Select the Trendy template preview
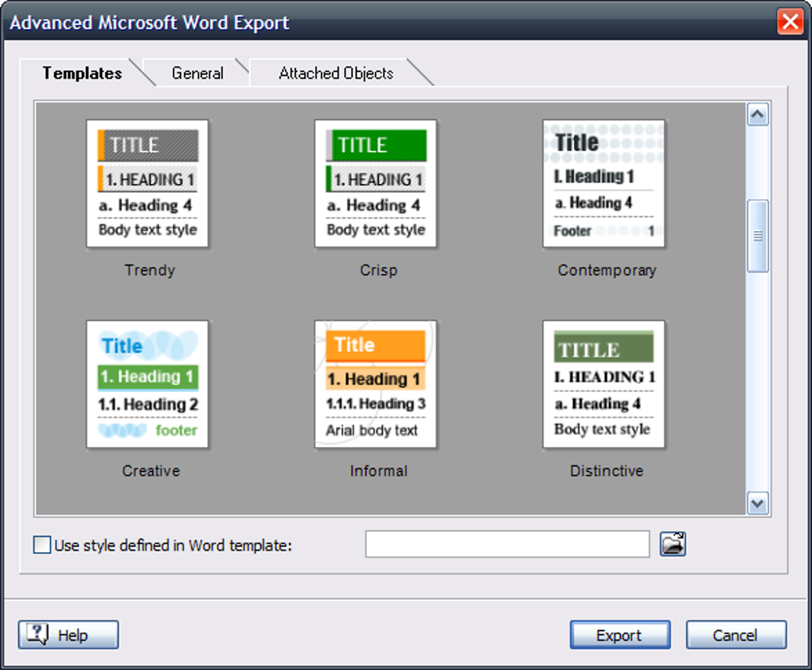 coord(147,183)
